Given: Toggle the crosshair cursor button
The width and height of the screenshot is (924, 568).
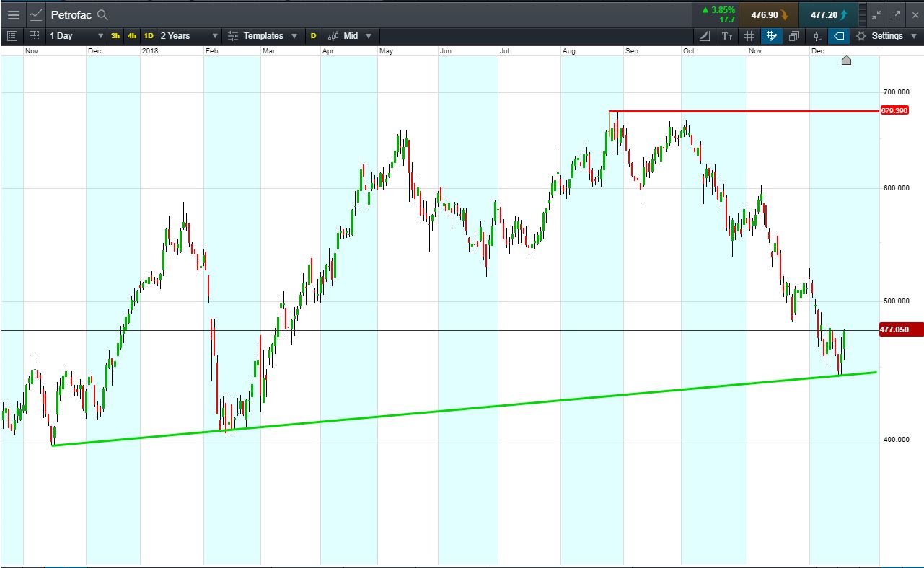Looking at the screenshot, I should tap(772, 36).
